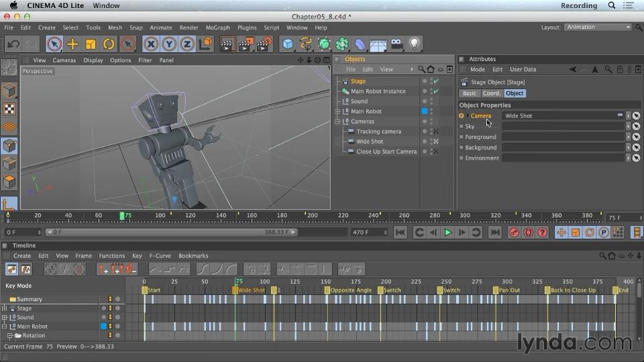Toggle the Stage object green checkmark

435,81
